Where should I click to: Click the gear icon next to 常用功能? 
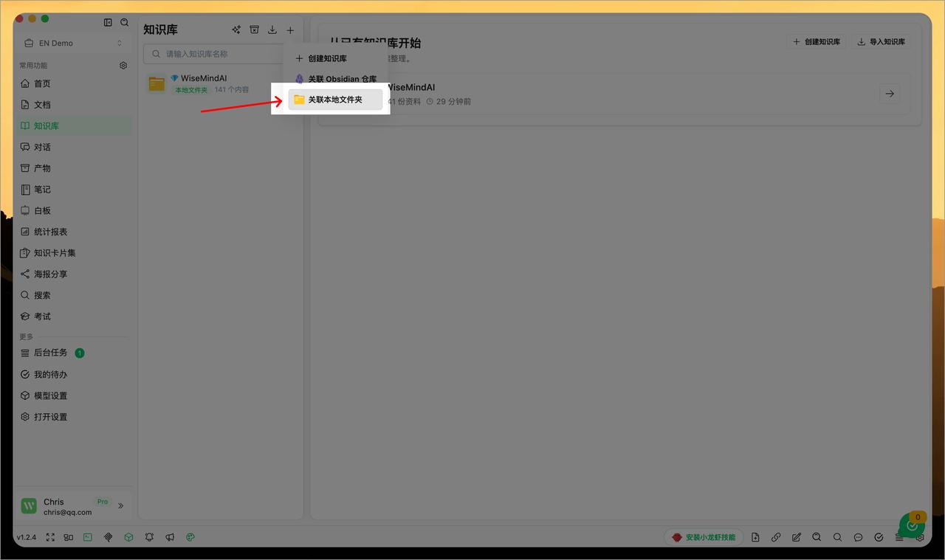point(123,66)
